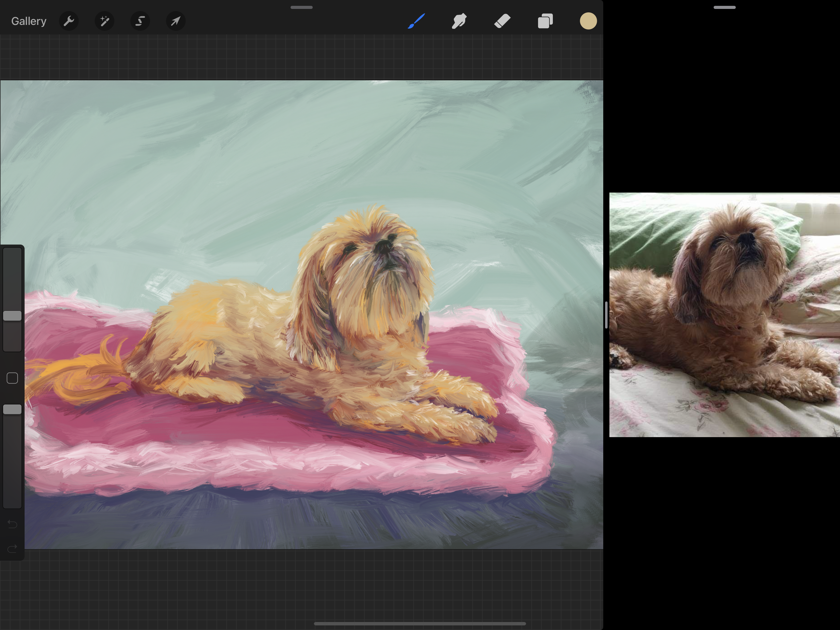This screenshot has height=630, width=840.
Task: Click the brush opacity slider handle
Action: (12, 409)
